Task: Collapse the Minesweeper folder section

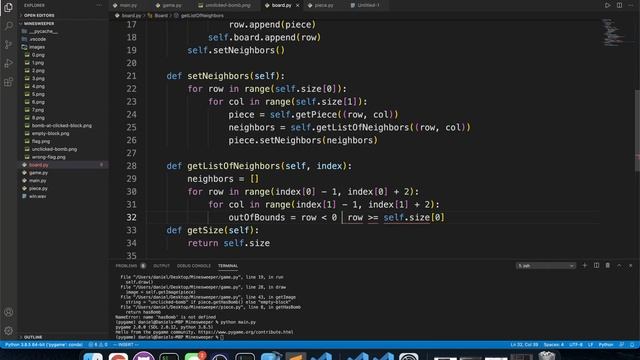Action: pyautogui.click(x=39, y=23)
